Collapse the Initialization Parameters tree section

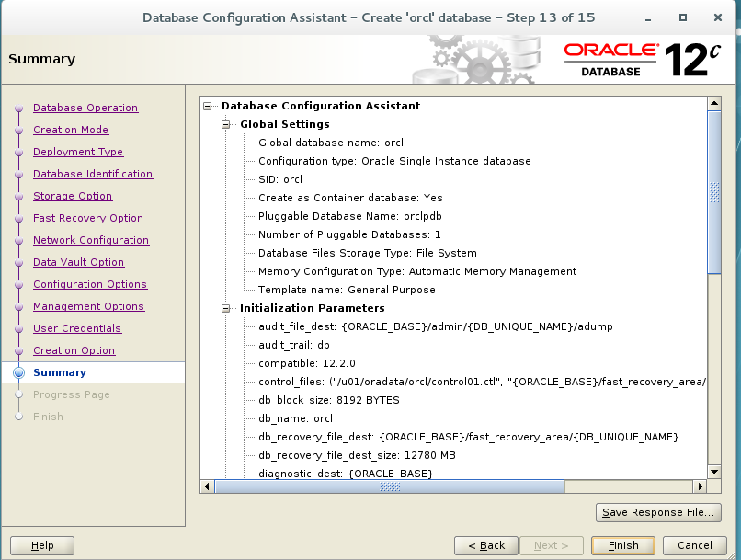[x=226, y=308]
